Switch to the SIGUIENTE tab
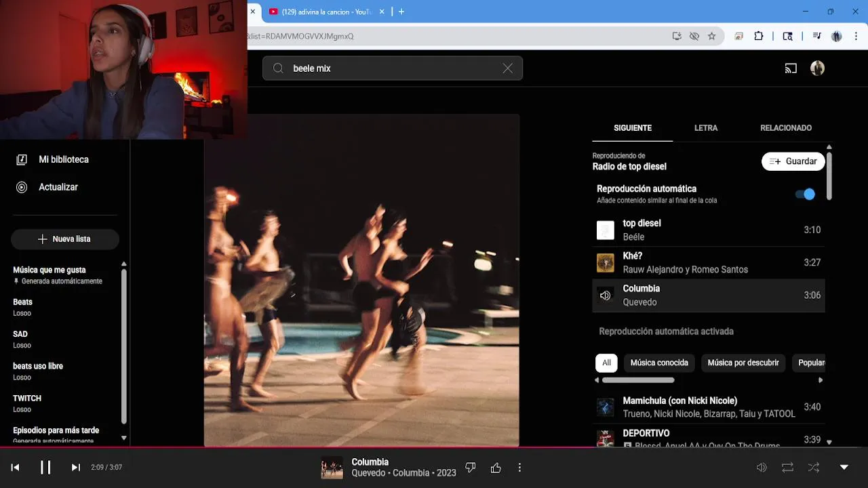 (633, 127)
